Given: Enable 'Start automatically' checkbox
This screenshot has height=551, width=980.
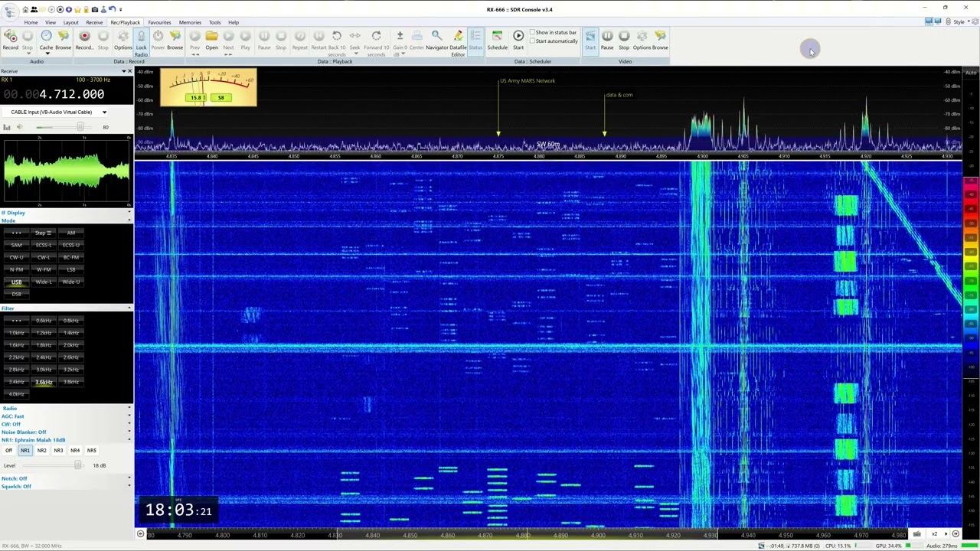Looking at the screenshot, I should pos(533,41).
